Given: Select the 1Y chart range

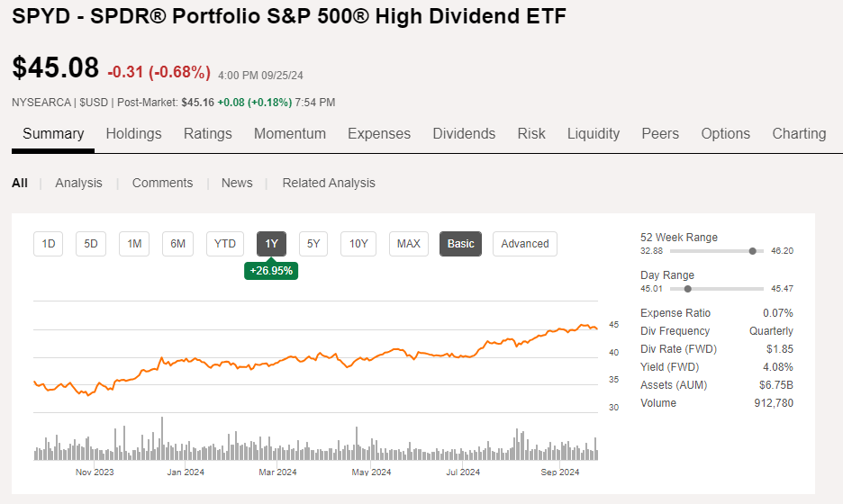Looking at the screenshot, I should click(271, 244).
